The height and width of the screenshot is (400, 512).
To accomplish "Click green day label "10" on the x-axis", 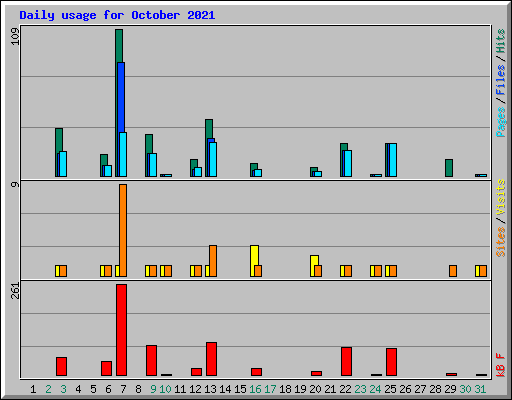I will click(x=165, y=389).
